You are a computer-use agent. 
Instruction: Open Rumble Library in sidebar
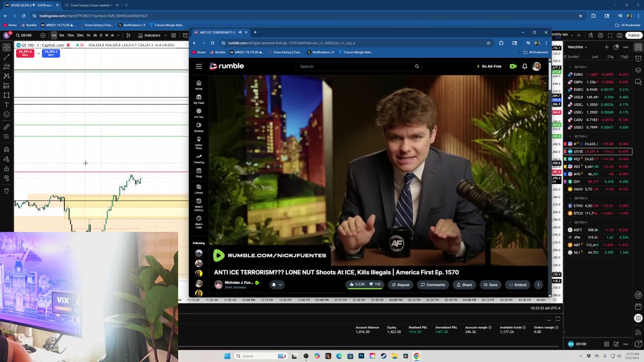point(199,189)
